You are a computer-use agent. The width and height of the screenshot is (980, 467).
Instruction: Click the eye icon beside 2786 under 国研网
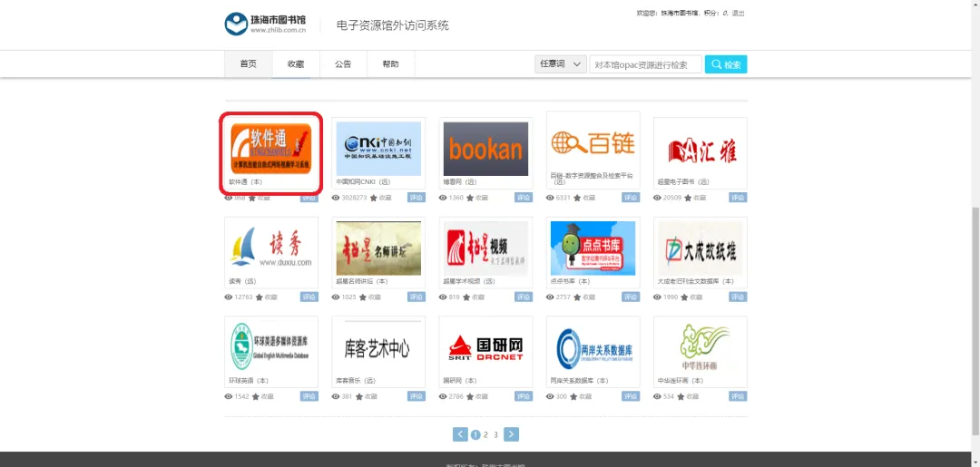click(x=443, y=396)
